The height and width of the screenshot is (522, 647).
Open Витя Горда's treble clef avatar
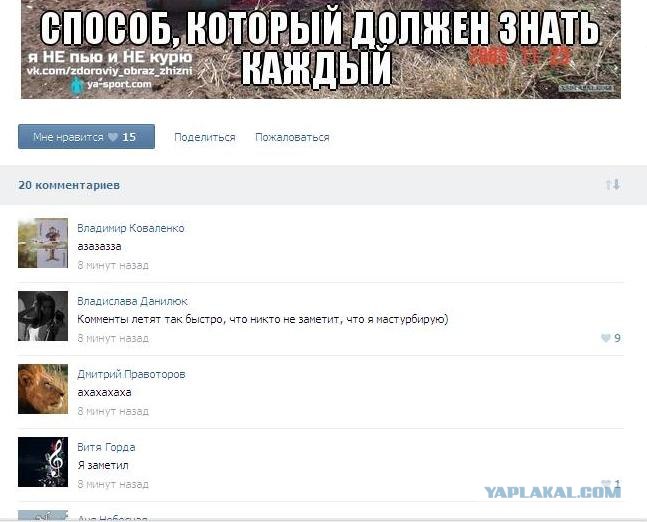(43, 462)
